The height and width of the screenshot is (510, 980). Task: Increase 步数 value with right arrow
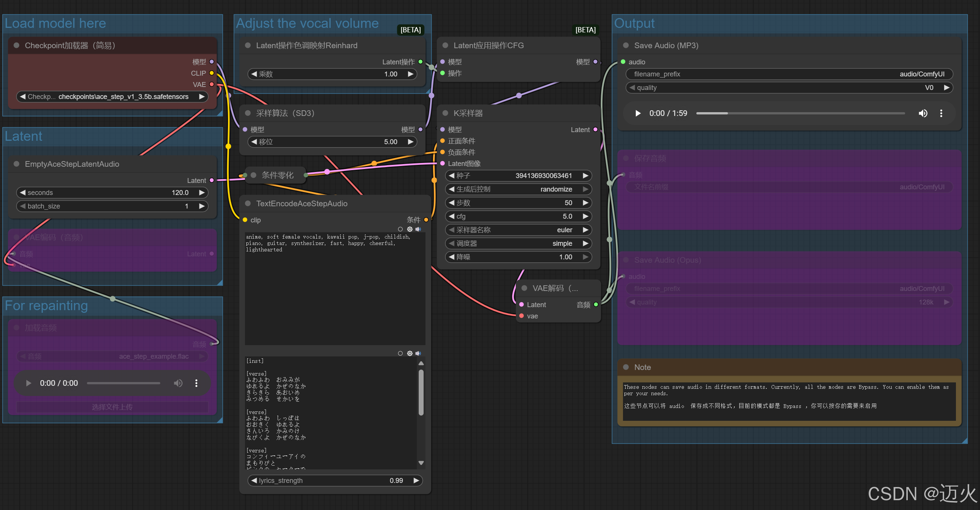[x=585, y=203]
